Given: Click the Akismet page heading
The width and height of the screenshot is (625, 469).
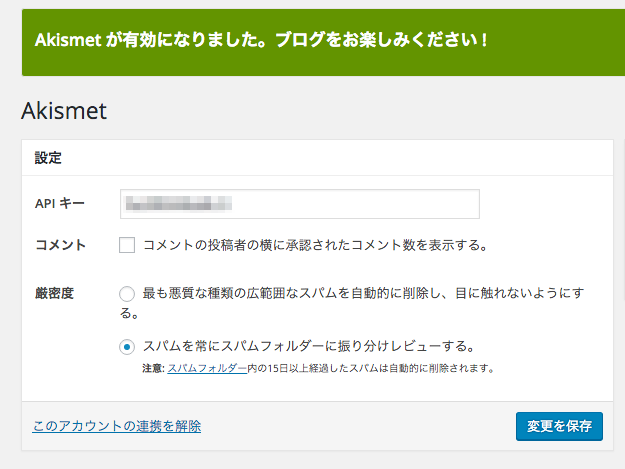Looking at the screenshot, I should point(64,110).
